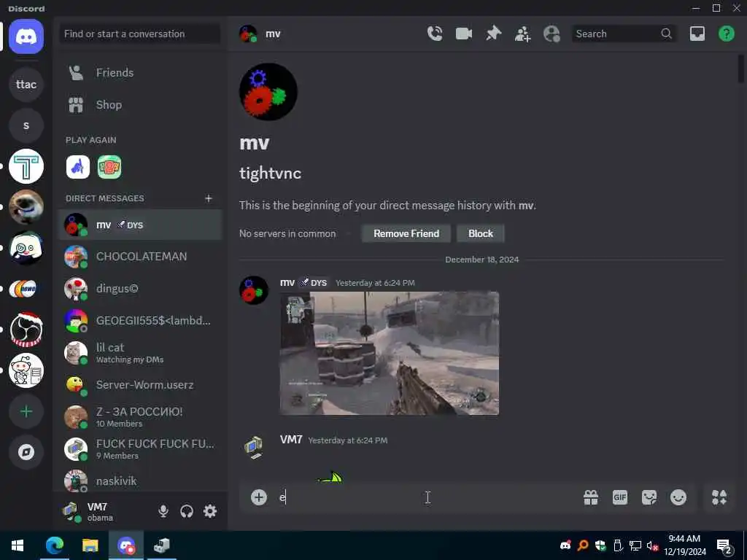Screen dimensions: 747x560
Task: Toggle microphone mute
Action: tap(163, 511)
